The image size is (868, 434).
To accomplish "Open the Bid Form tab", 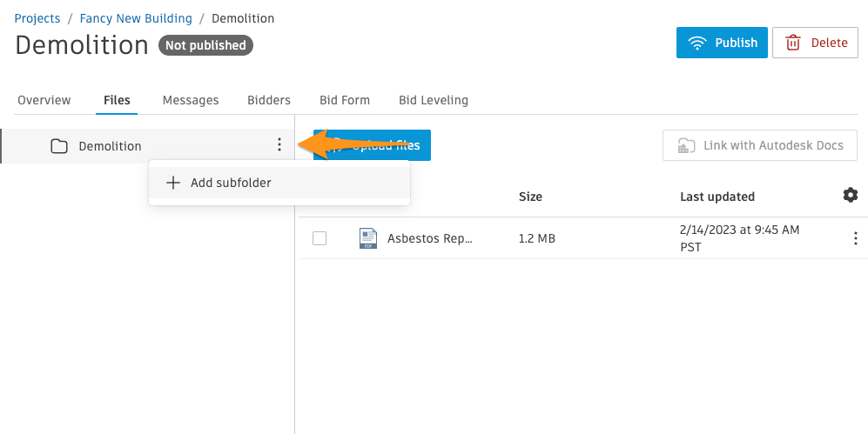I will [x=345, y=100].
